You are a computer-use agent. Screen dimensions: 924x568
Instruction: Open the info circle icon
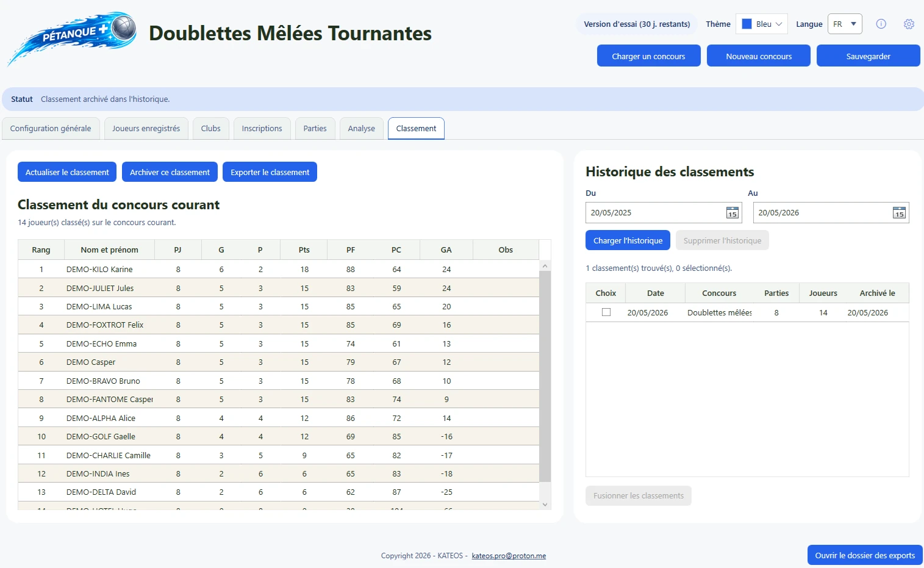coord(881,24)
